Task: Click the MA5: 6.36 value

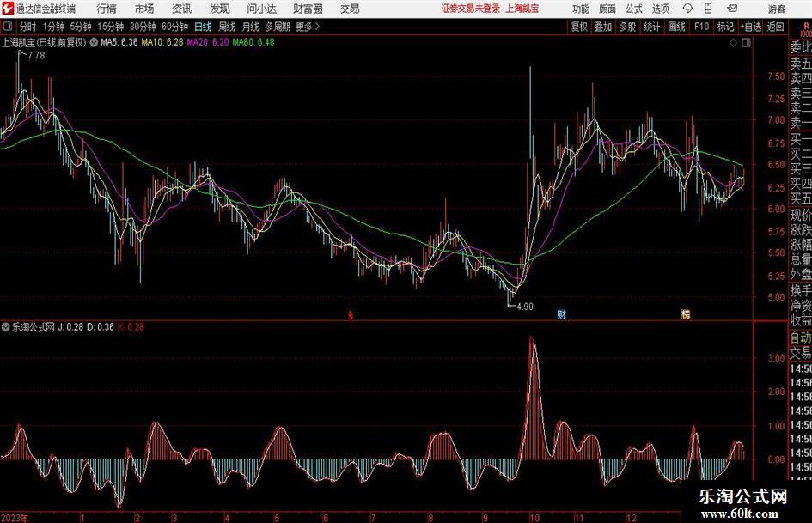Action: [119, 42]
